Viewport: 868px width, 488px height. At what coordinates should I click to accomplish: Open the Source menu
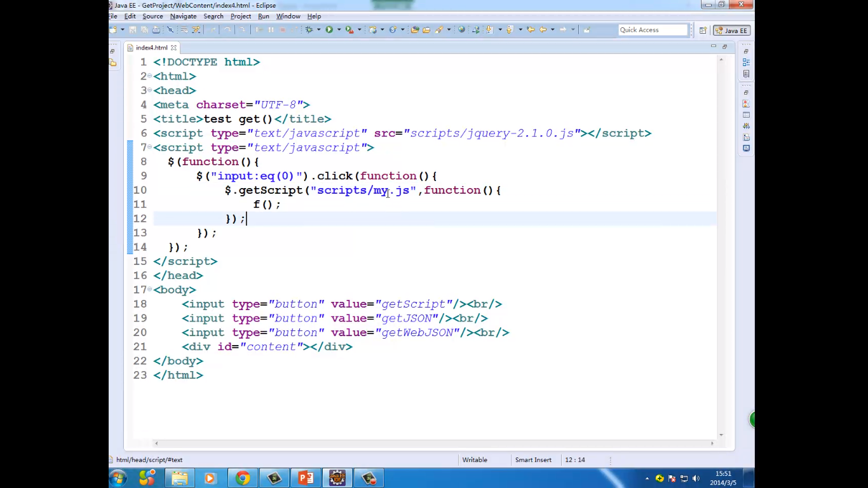(x=153, y=16)
